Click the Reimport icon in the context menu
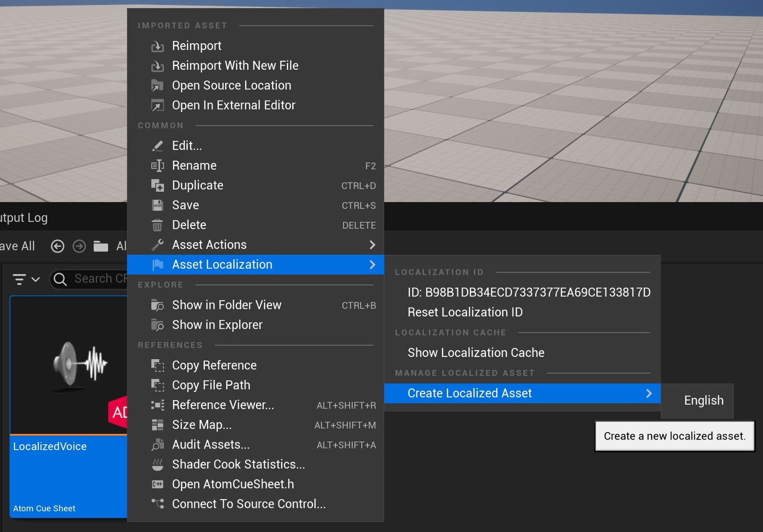Viewport: 763px width, 532px height. point(158,46)
